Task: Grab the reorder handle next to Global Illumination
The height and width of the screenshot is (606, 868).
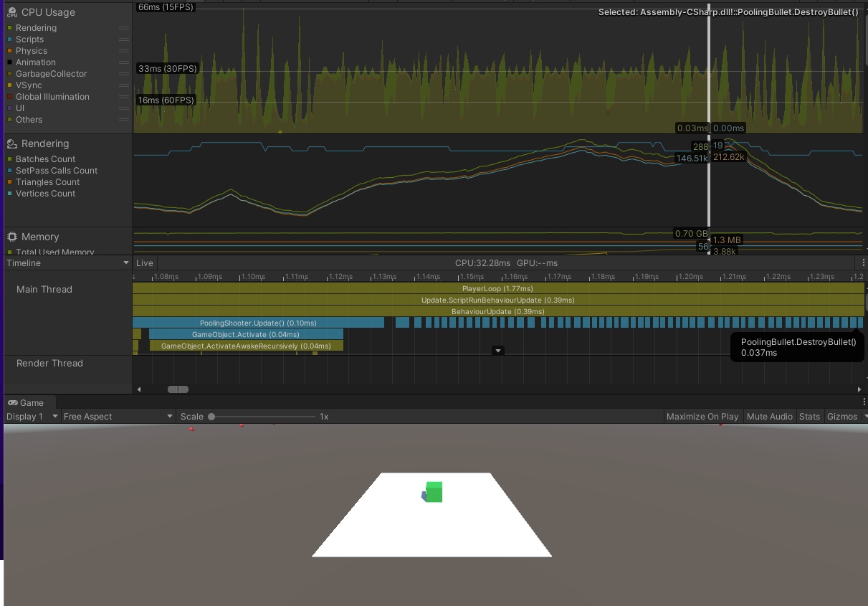Action: (124, 97)
